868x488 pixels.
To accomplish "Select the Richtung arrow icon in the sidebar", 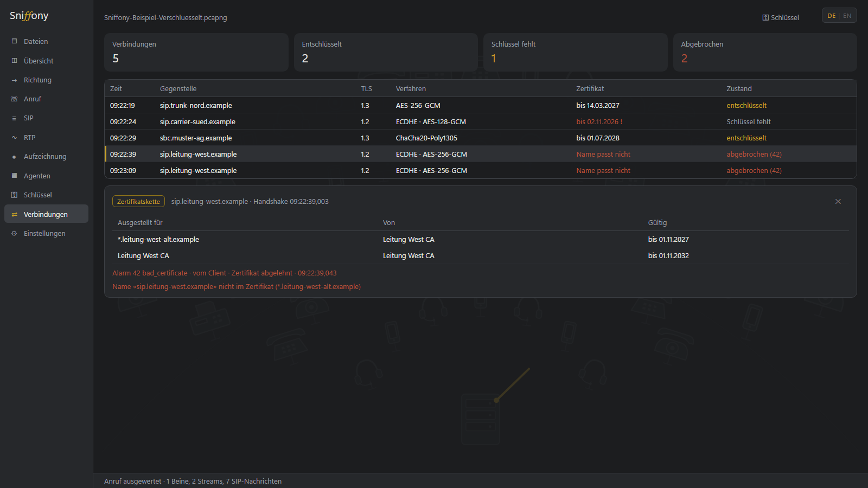I will 14,80.
